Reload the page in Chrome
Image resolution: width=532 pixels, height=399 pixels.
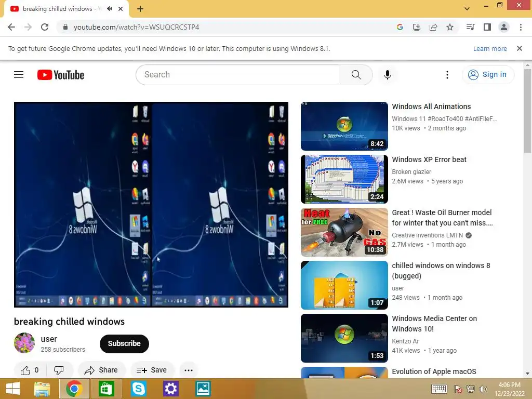(x=45, y=27)
